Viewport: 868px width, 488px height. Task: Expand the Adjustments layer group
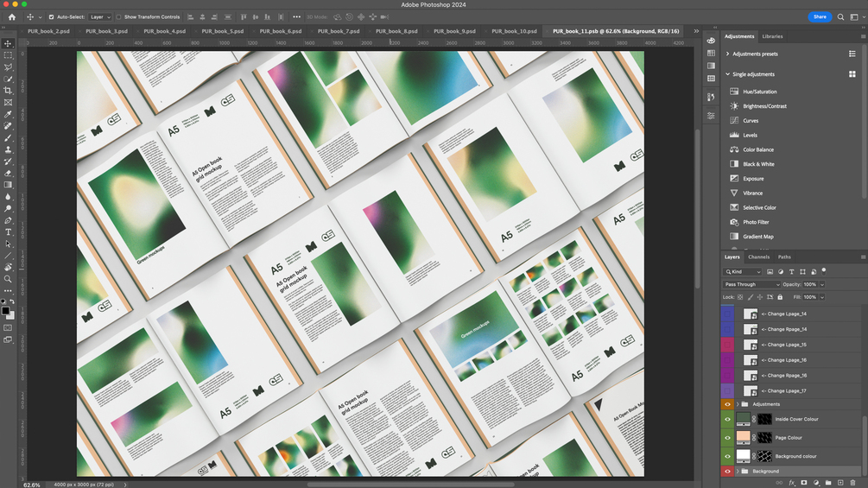[738, 404]
